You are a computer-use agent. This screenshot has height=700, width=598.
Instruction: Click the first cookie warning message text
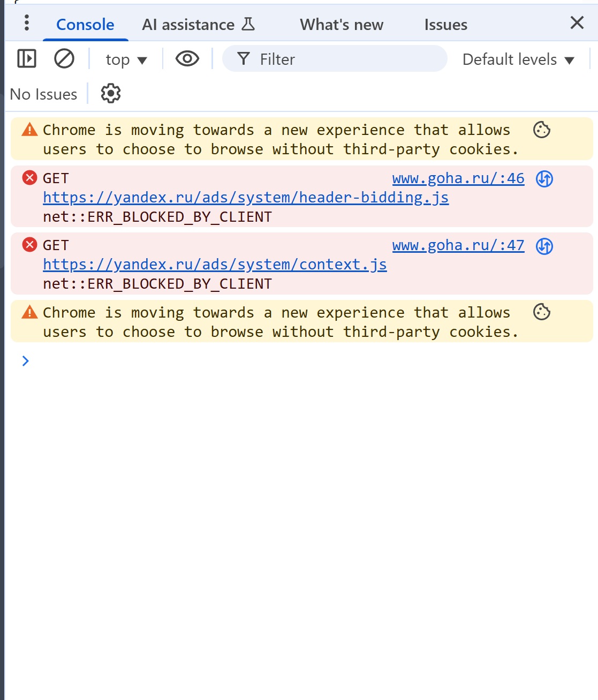pos(281,139)
